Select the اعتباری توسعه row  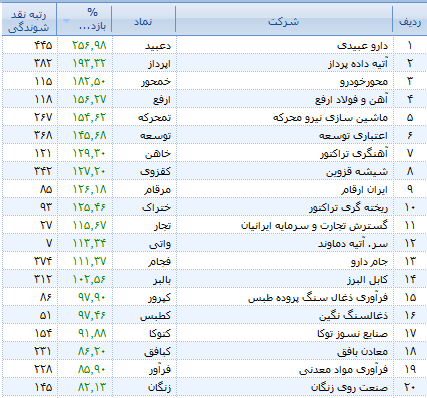[x=214, y=135]
